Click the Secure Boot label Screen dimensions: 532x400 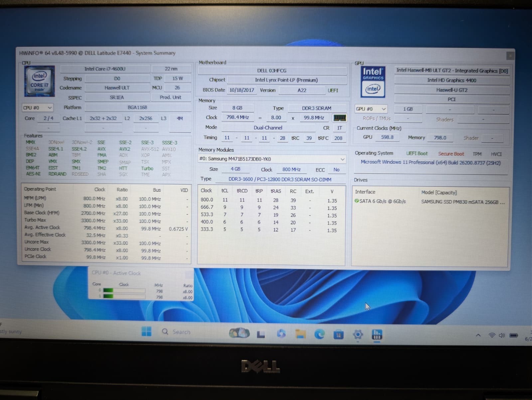click(x=451, y=154)
